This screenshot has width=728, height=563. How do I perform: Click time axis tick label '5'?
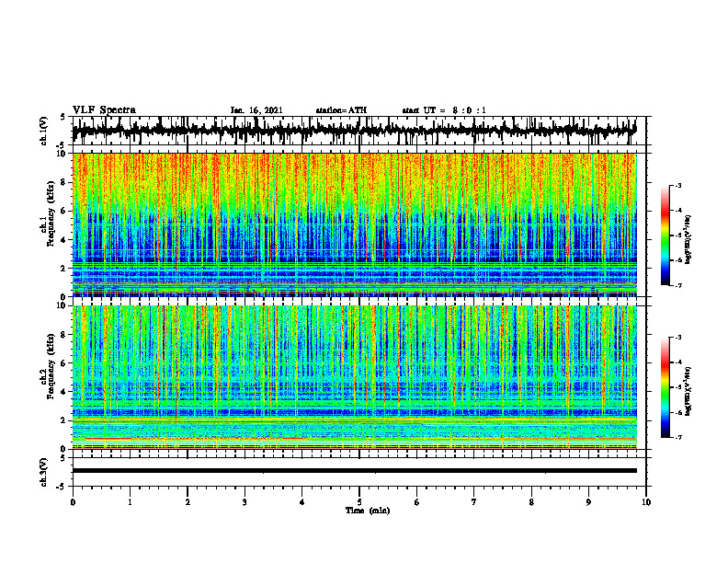(359, 502)
